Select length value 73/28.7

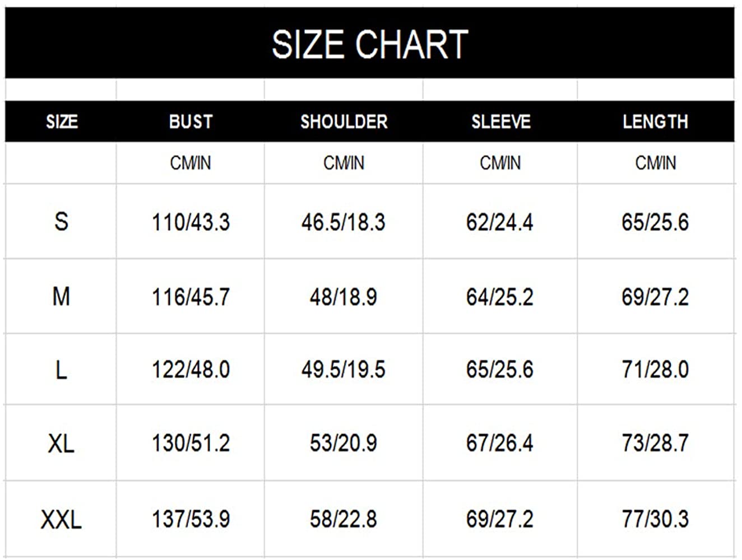(x=655, y=444)
